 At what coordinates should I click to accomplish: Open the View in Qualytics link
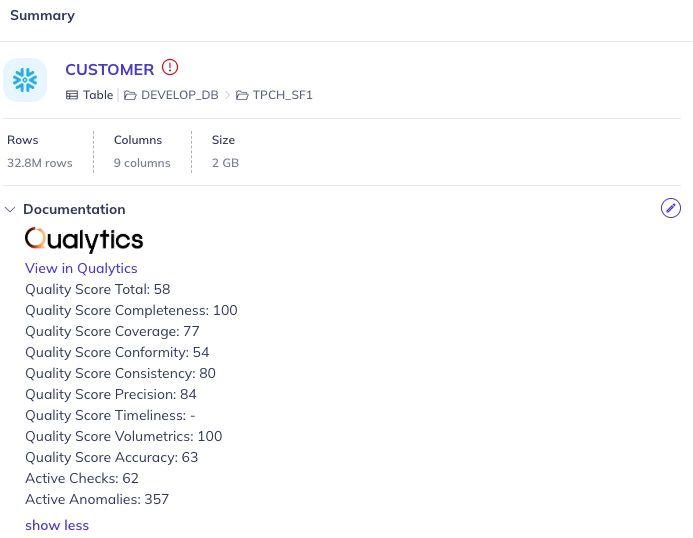point(81,268)
